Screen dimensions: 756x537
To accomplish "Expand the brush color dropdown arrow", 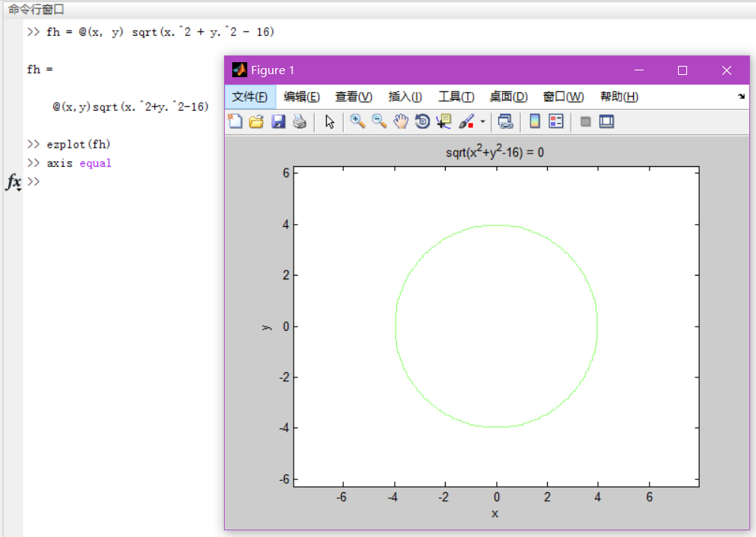I will pyautogui.click(x=483, y=121).
